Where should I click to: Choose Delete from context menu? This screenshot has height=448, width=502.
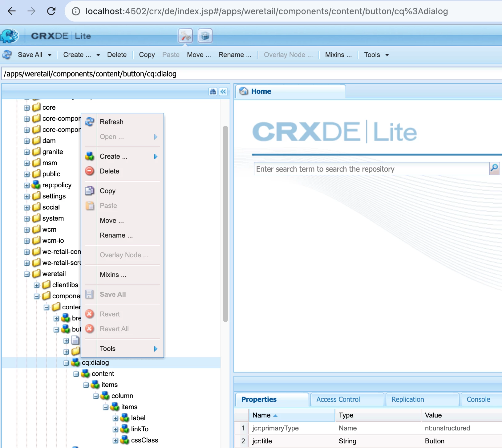[x=122, y=171]
